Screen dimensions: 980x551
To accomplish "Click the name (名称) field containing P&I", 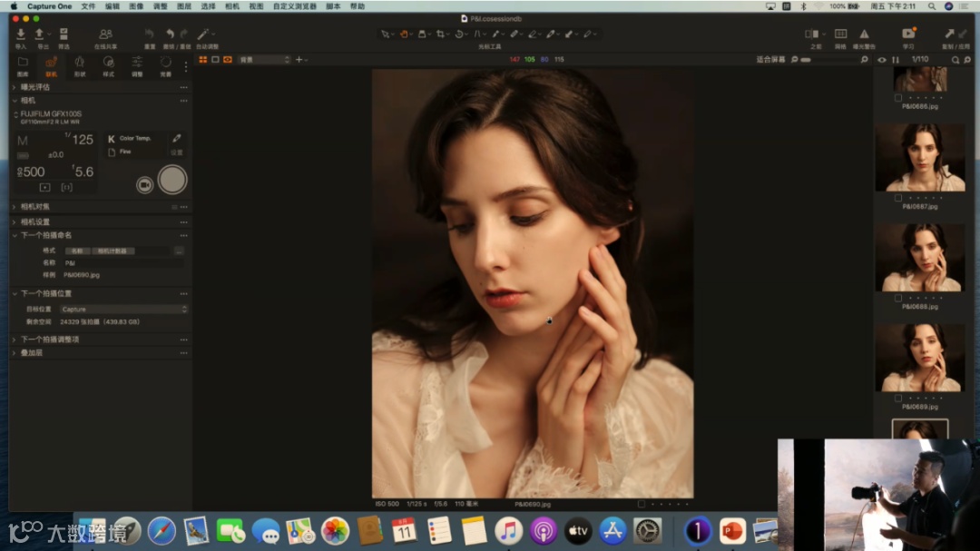I will pyautogui.click(x=123, y=262).
